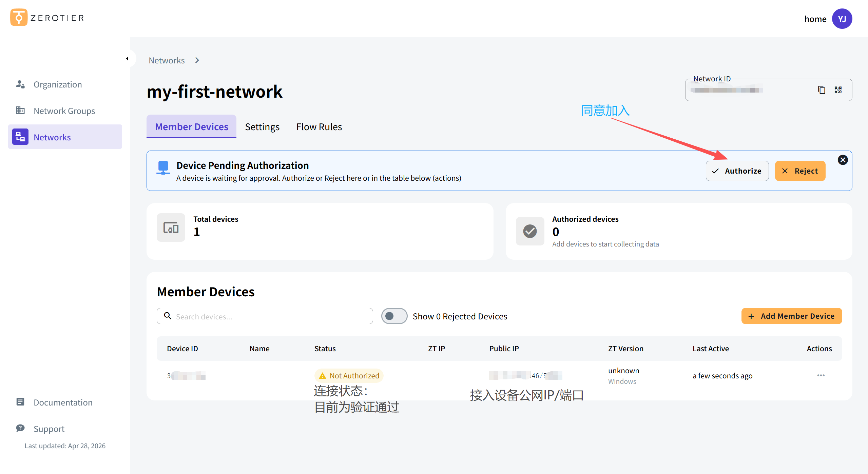Reject the pending device
Image resolution: width=868 pixels, height=474 pixels.
coord(800,171)
